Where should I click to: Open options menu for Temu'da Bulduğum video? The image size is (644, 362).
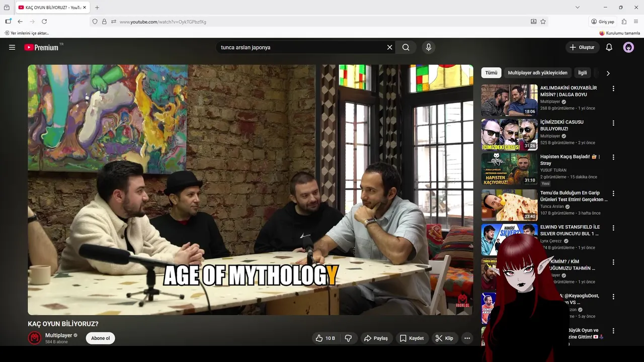tap(613, 194)
